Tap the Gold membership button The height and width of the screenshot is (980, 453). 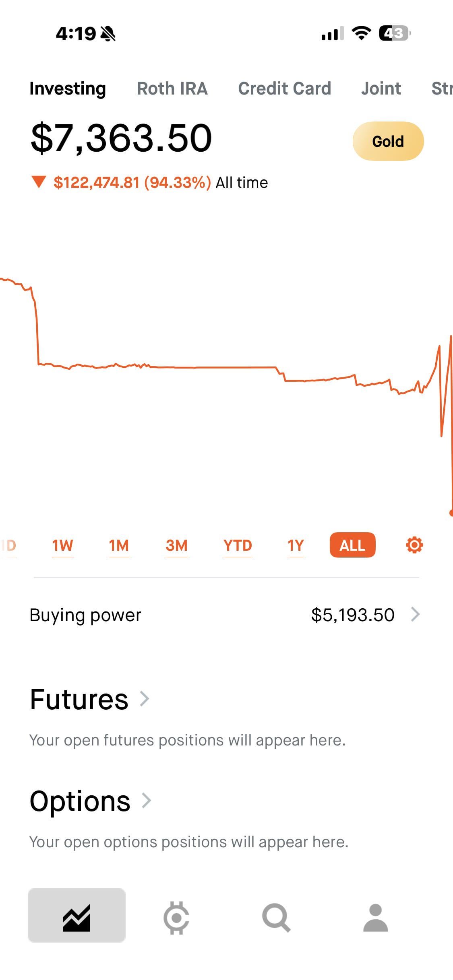tap(388, 141)
